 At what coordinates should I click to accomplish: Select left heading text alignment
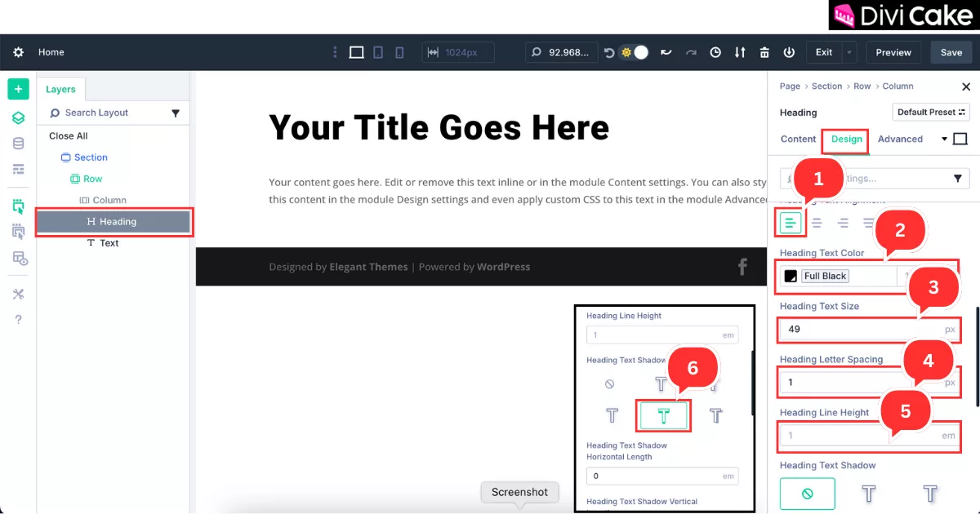tap(790, 223)
